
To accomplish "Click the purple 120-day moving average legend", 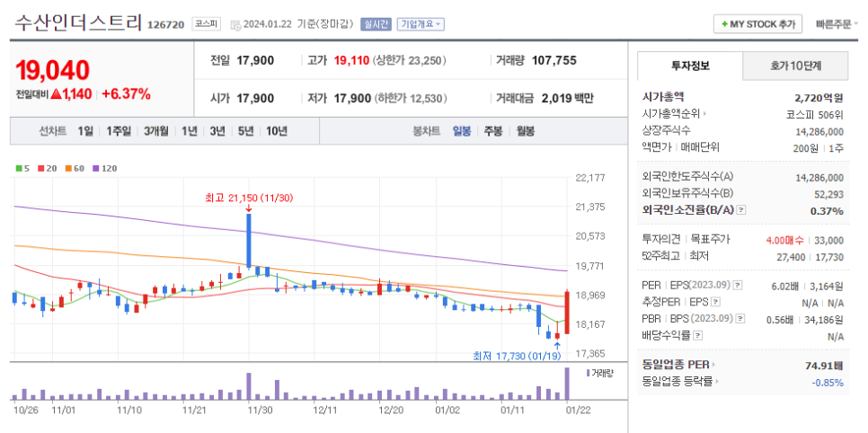I will tap(104, 168).
